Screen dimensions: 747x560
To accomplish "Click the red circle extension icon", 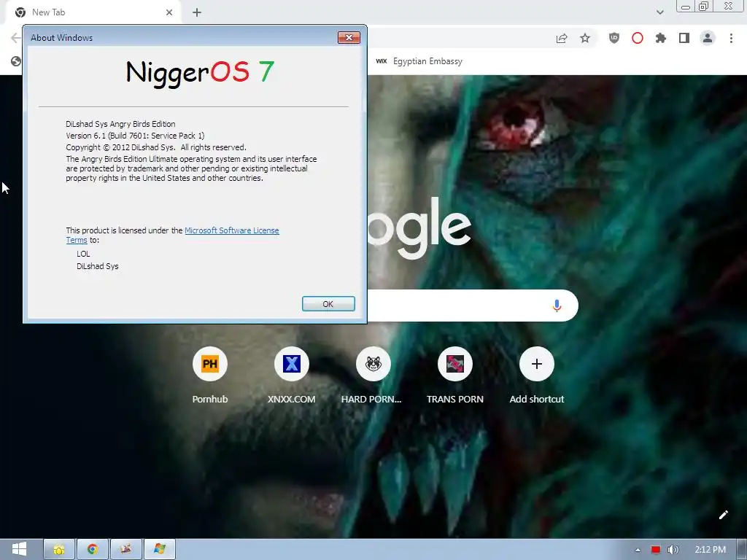I will coord(638,38).
